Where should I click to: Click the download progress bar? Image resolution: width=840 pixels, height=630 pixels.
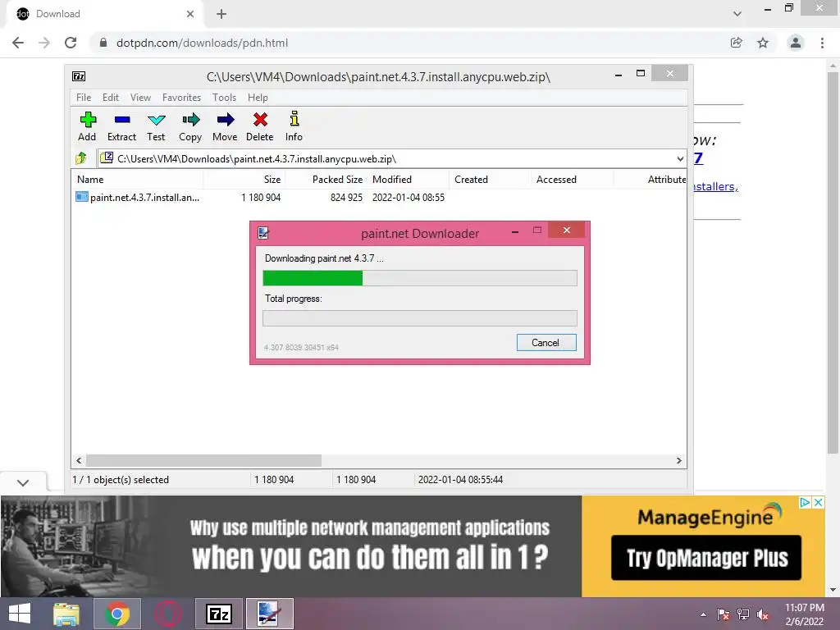click(x=419, y=278)
